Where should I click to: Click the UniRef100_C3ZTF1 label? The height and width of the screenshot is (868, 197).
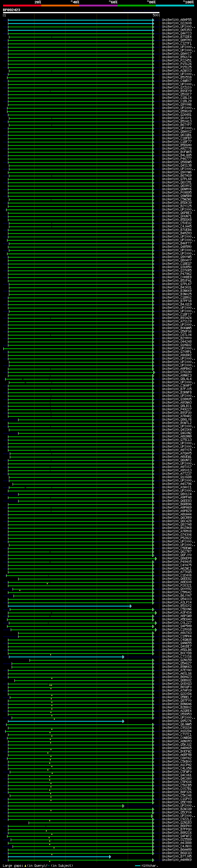[x=177, y=43]
